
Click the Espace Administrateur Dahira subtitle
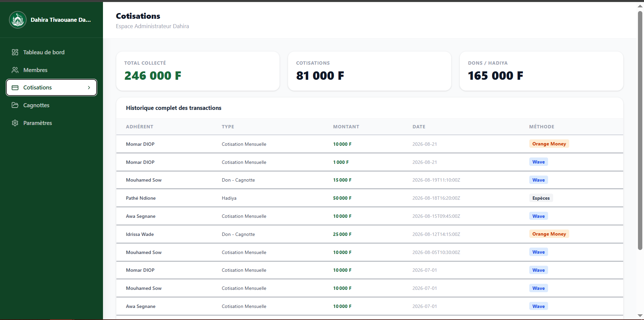point(152,26)
